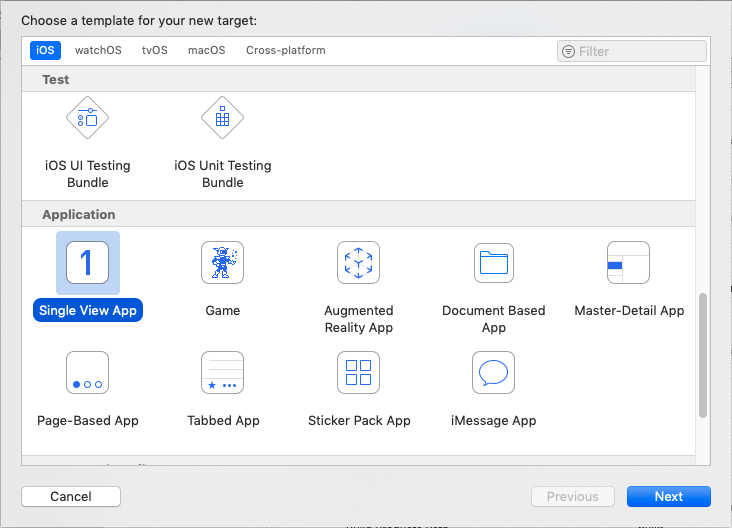
Task: Select the iMessage App template icon
Action: tap(493, 373)
